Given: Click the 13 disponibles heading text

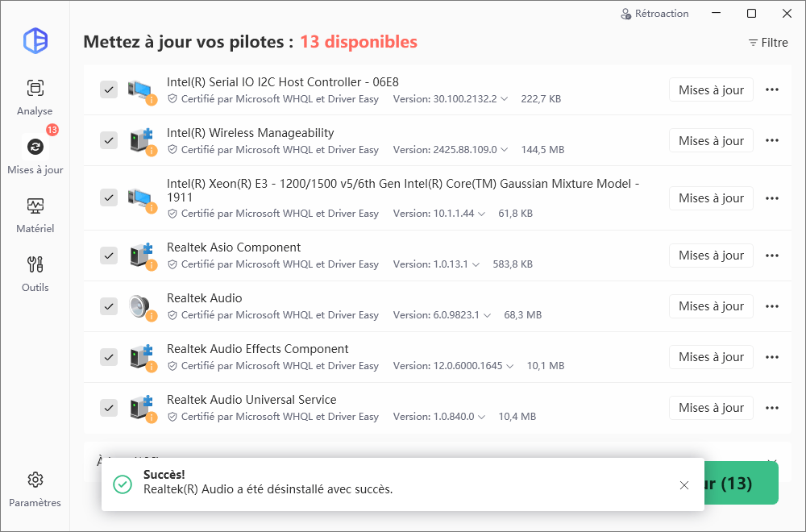Looking at the screenshot, I should pyautogui.click(x=359, y=42).
